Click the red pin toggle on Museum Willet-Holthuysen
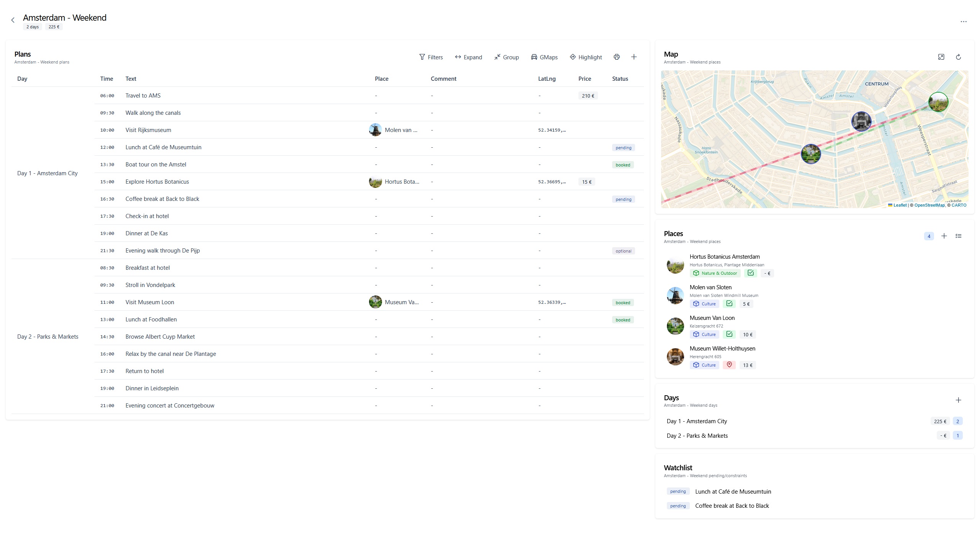This screenshot has height=551, width=980. click(729, 365)
